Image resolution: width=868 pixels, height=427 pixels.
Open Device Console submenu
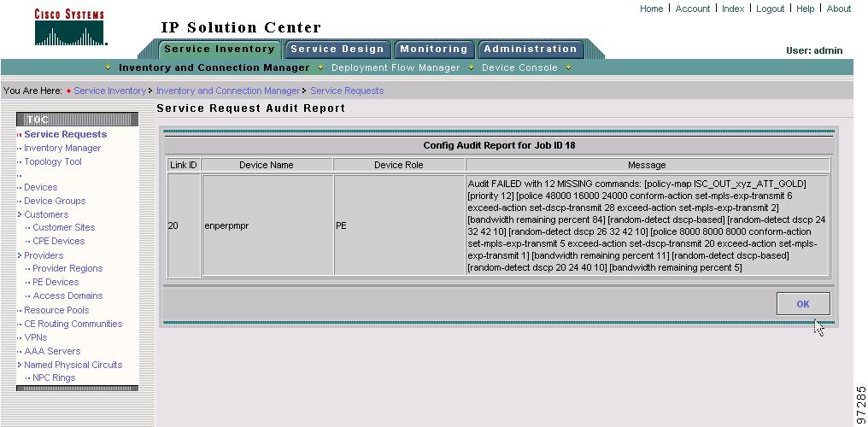(x=519, y=67)
